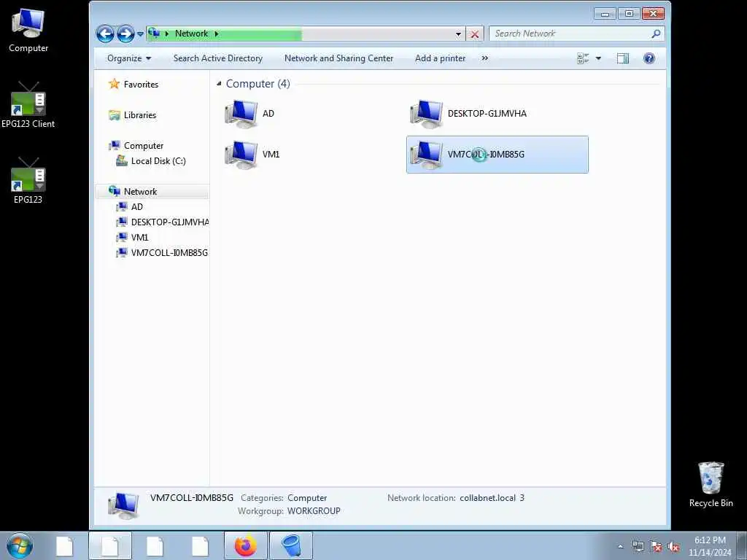Toggle the preview pane button
747x560 pixels.
[623, 58]
